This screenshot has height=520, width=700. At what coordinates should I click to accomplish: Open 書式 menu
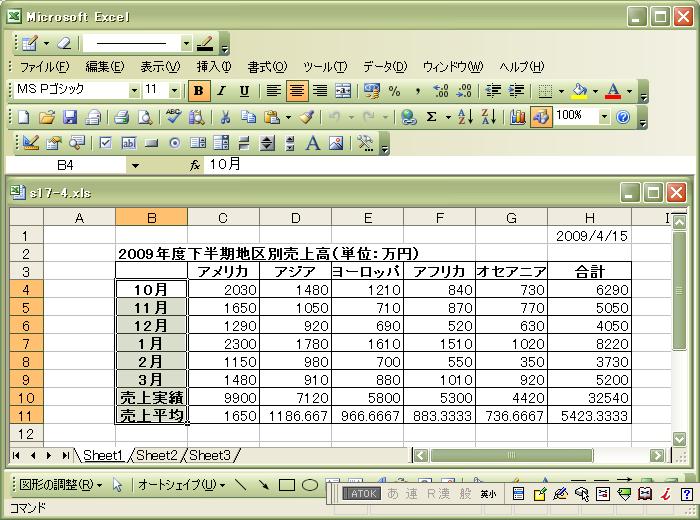tap(267, 67)
